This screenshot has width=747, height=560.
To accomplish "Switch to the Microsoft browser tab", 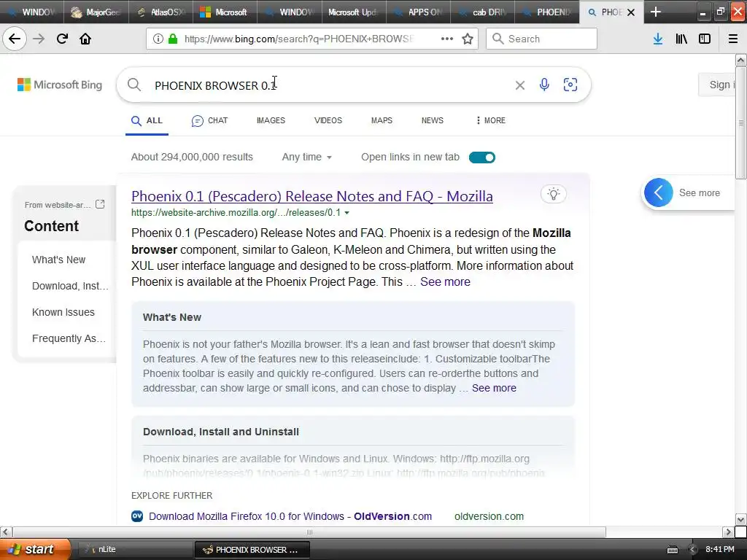I will coord(225,12).
